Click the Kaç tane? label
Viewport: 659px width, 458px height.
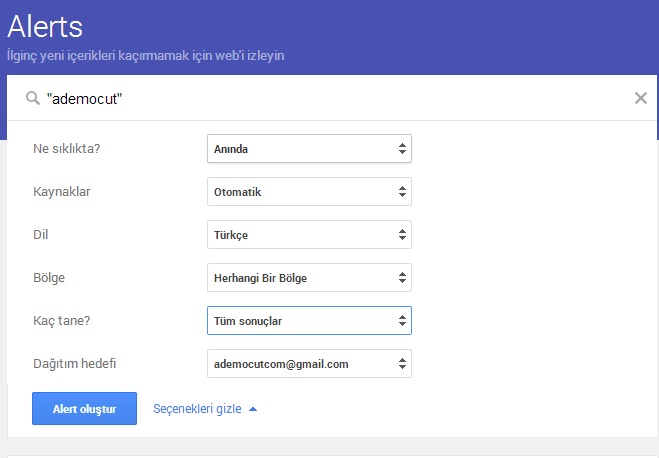click(x=62, y=321)
